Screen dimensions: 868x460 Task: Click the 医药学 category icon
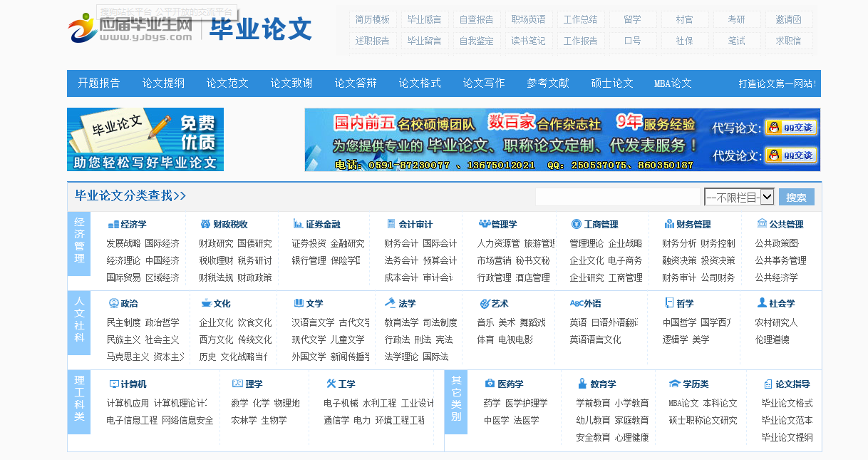tap(490, 384)
